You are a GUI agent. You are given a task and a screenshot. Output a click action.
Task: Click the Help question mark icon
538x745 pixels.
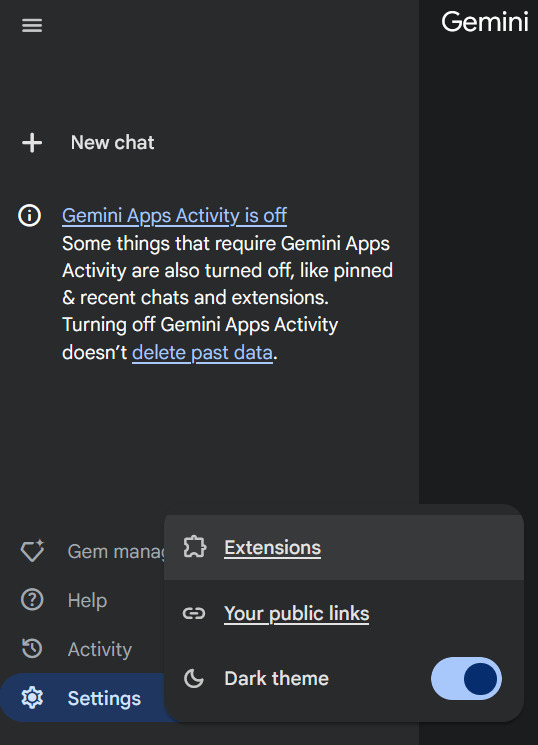(x=32, y=600)
